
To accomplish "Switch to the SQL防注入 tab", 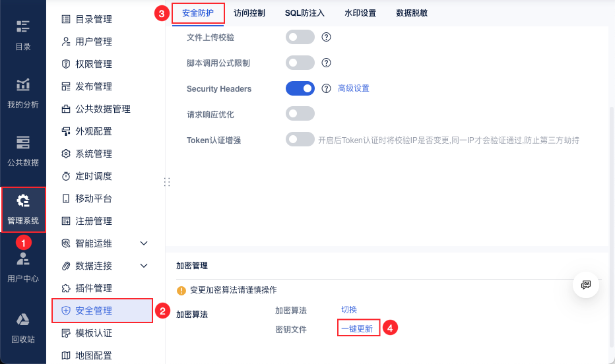I will (x=305, y=13).
